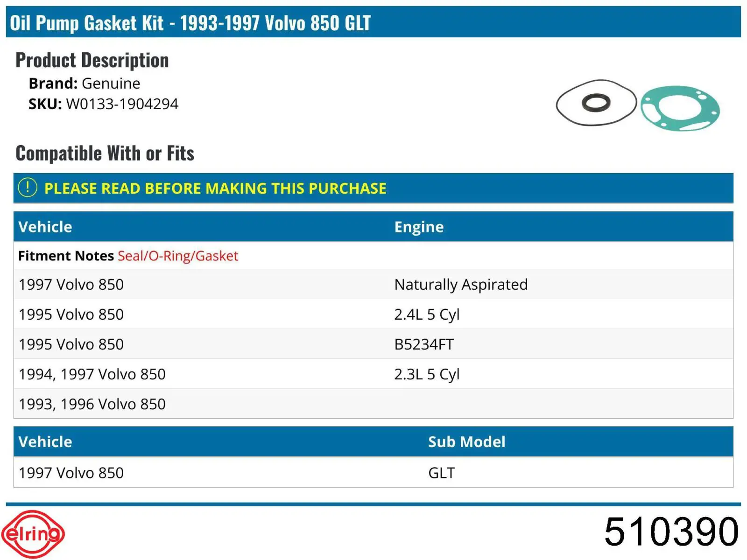This screenshot has height=560, width=747.
Task: Click the Seal/O-Ring/Gasket fitment note link
Action: [178, 256]
